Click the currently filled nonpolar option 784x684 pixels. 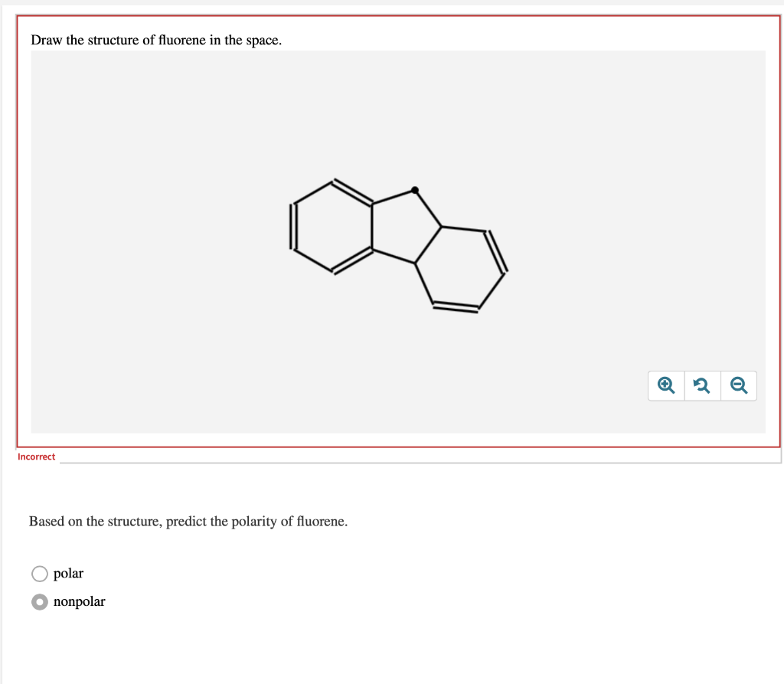point(39,602)
